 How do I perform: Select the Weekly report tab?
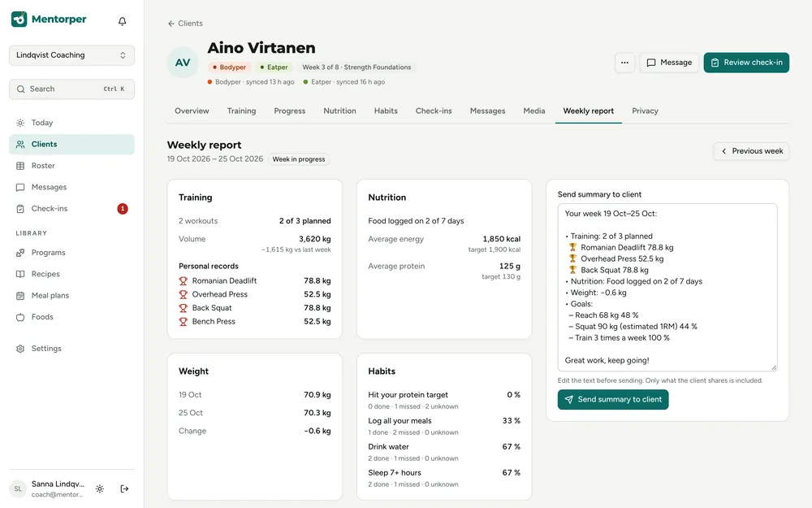pos(588,111)
